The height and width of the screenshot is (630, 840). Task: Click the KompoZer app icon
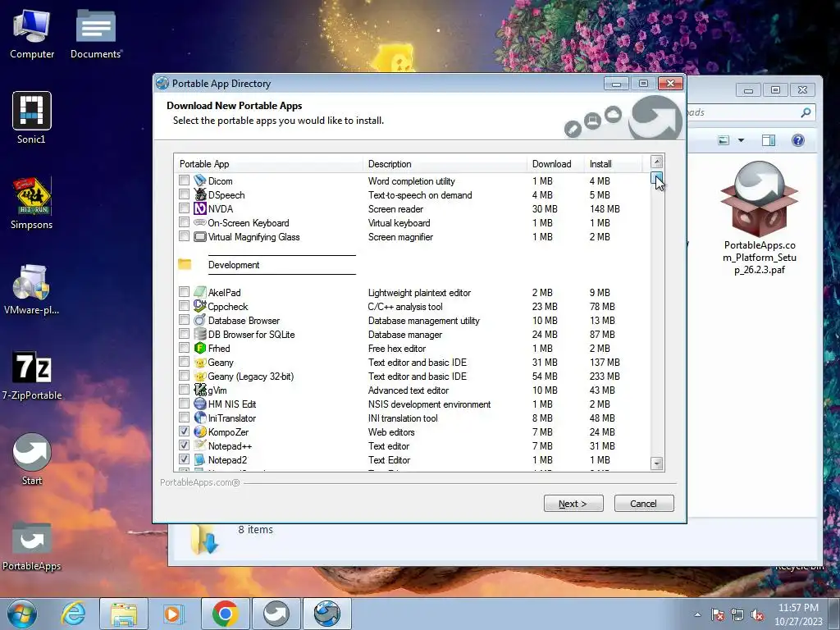coord(200,431)
